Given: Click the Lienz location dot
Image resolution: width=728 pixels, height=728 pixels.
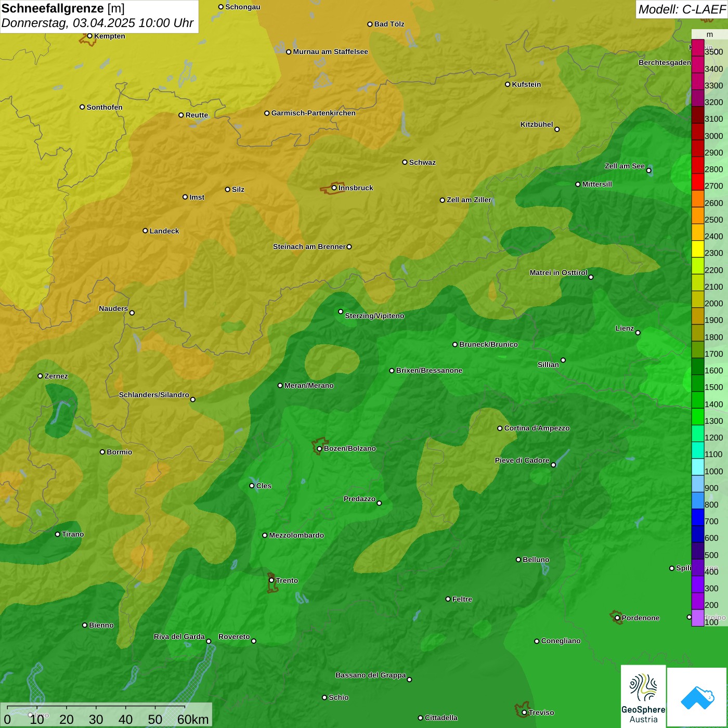Looking at the screenshot, I should coord(638,333).
